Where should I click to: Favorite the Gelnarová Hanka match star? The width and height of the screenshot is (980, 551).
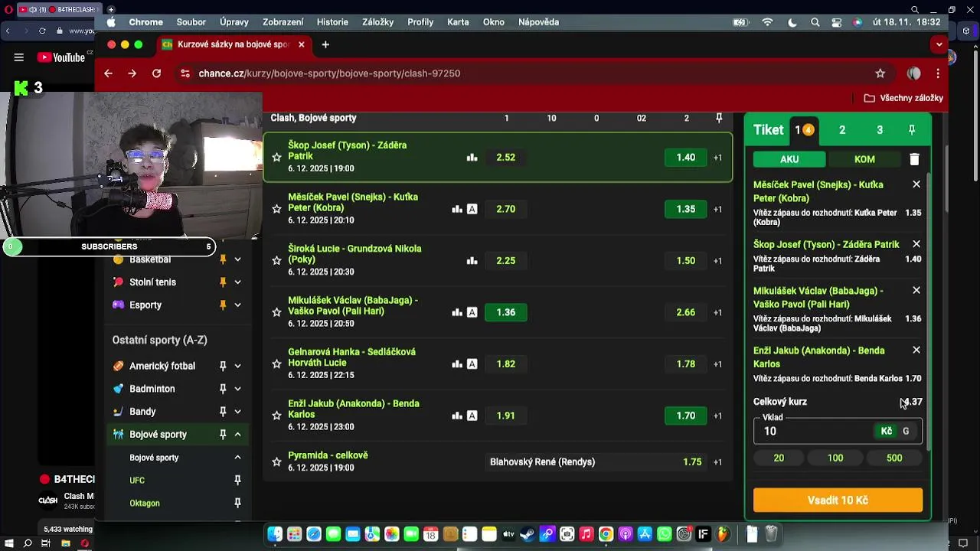[x=277, y=364]
